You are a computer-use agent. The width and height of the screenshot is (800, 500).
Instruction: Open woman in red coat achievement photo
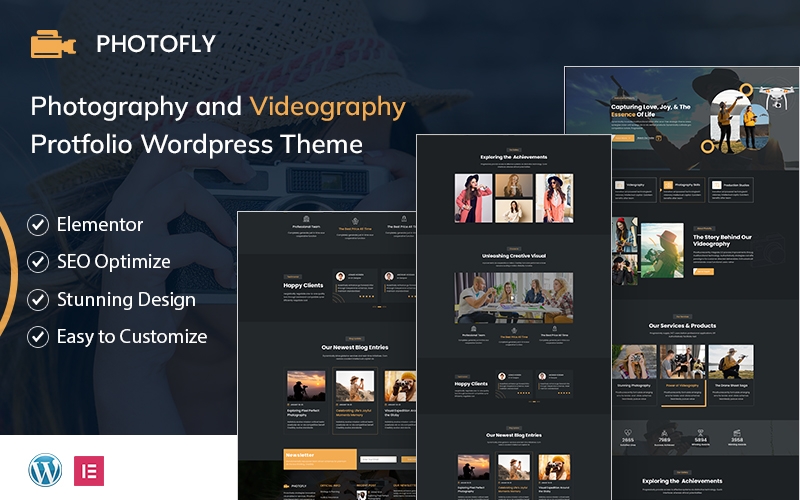[473, 198]
